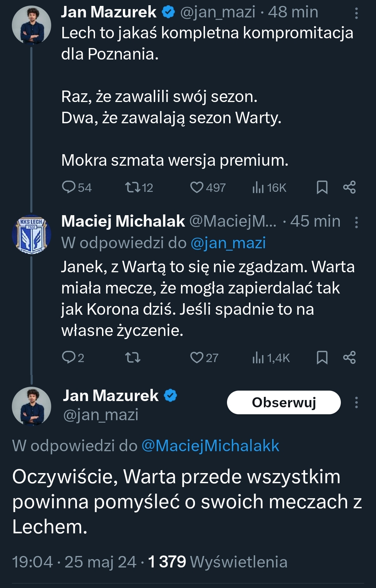
Task: Retweet Maciej Michalak's reply
Action: coord(133,357)
